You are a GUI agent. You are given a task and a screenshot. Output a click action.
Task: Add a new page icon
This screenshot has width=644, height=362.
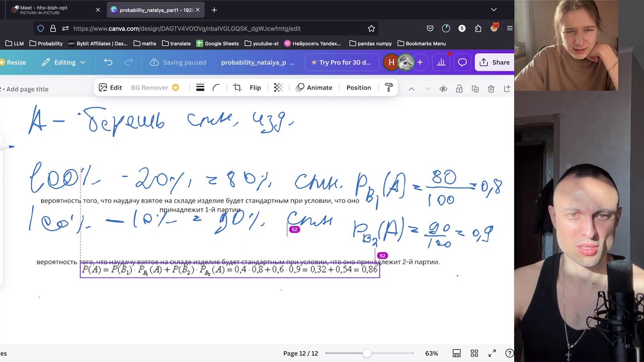coord(507,89)
